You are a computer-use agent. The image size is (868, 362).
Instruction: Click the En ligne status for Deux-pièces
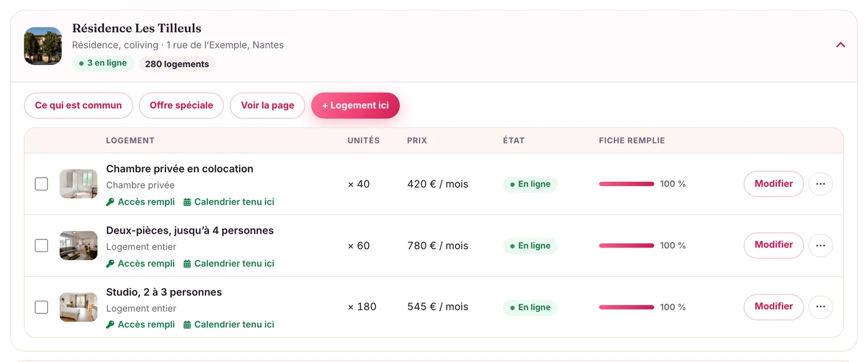[x=530, y=246]
